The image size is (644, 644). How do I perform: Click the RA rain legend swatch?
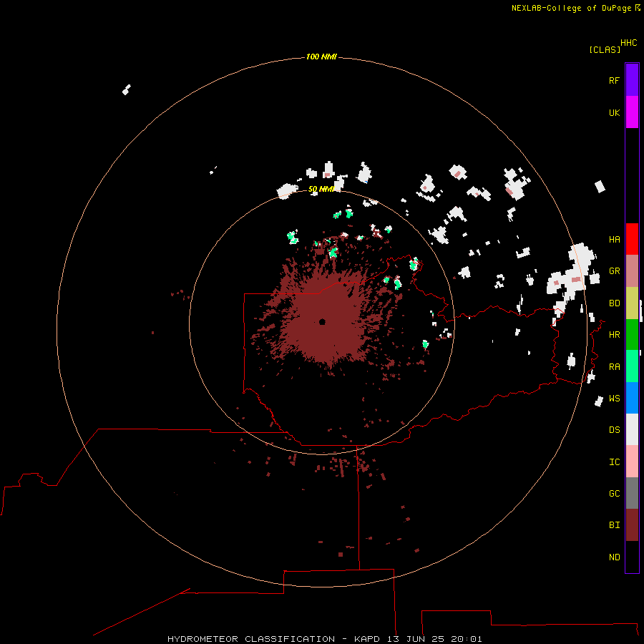pos(632,366)
